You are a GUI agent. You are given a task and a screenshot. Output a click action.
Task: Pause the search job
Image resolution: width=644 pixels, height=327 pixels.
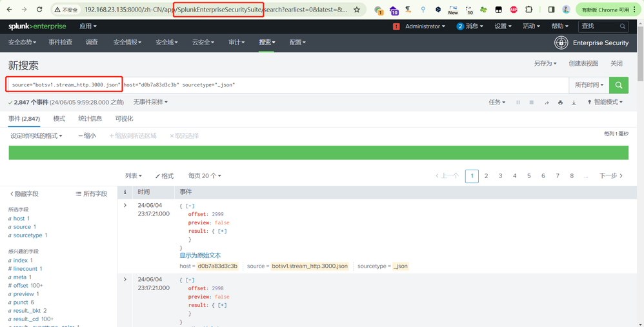tap(518, 103)
